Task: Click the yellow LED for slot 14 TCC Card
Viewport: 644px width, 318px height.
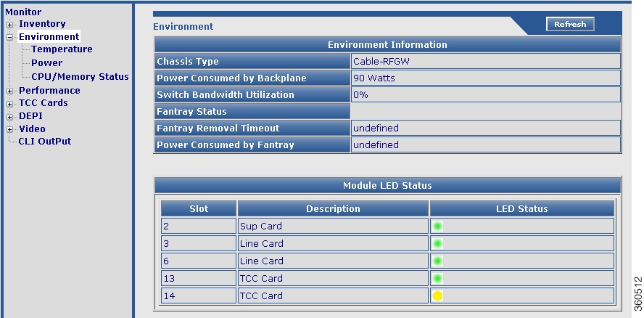Action: pos(438,295)
